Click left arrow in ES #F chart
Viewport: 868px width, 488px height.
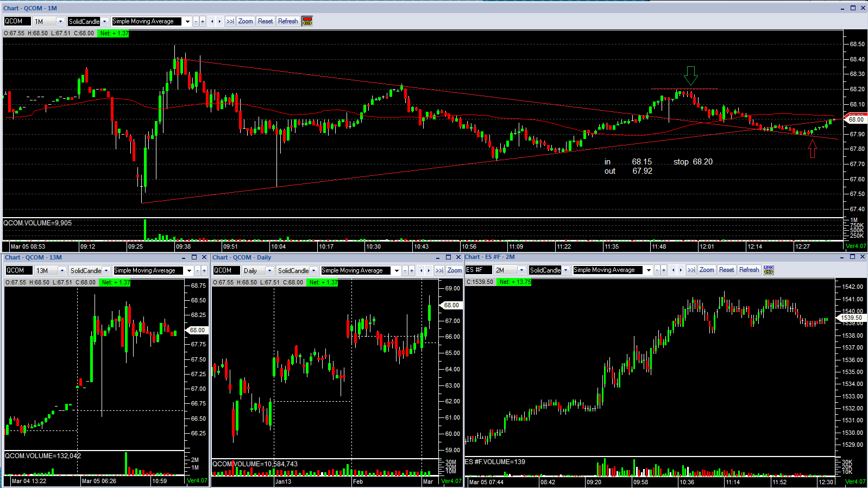pyautogui.click(x=674, y=270)
